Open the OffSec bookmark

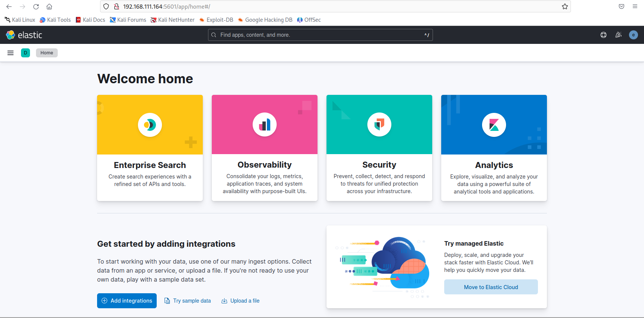[309, 20]
